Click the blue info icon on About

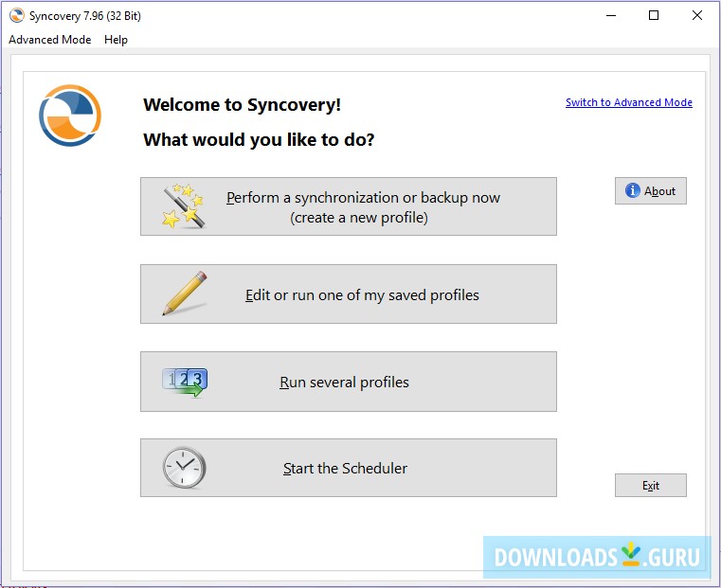[633, 190]
